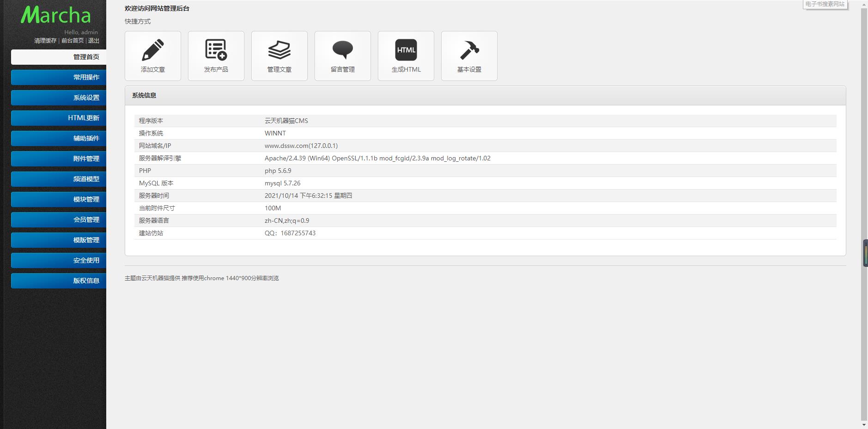This screenshot has width=868, height=429.
Task: Click the Marcha logo
Action: pos(55,15)
